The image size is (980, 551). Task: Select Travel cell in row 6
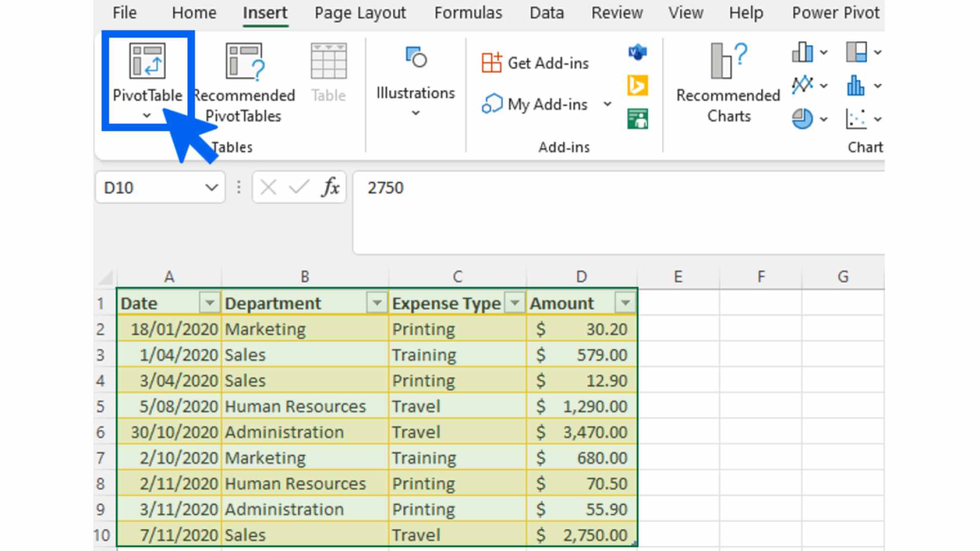(457, 432)
